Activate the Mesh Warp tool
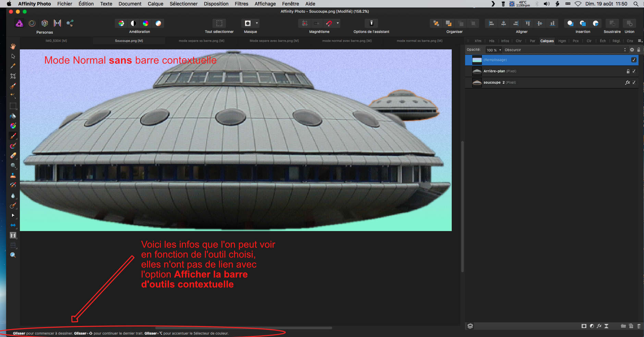This screenshot has width=644, height=337. tap(13, 245)
